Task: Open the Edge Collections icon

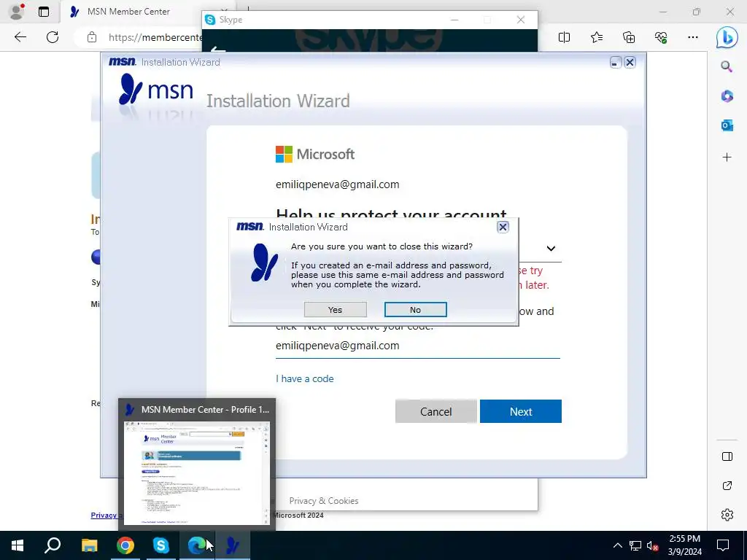Action: point(629,37)
